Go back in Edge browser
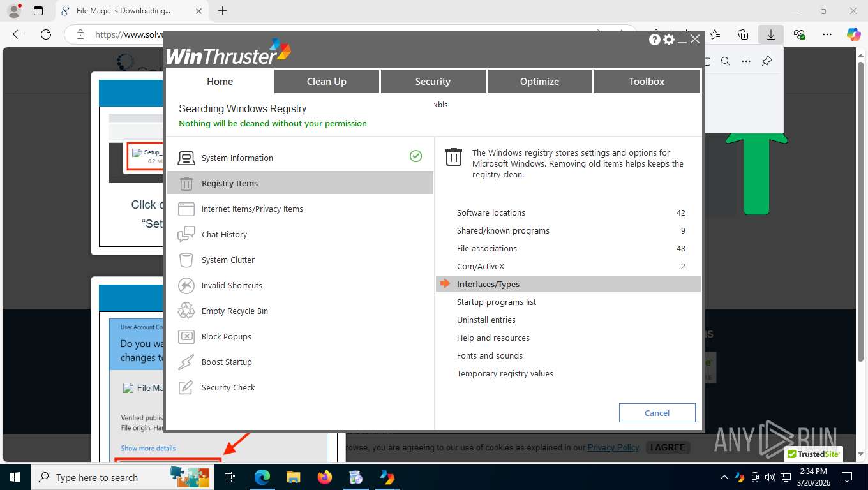The height and width of the screenshot is (490, 868). 18,34
